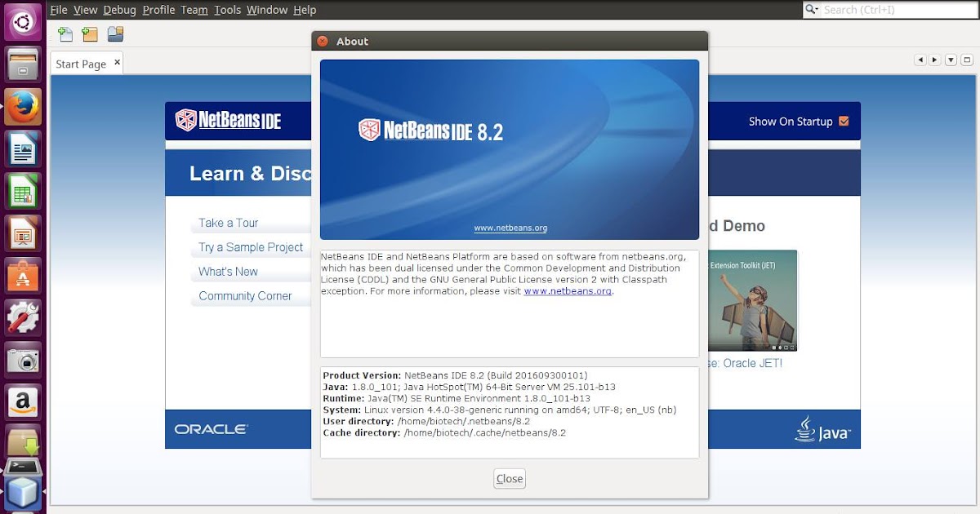Open System Settings wrench-and-gear launcher icon
Screen dimensions: 980x514
click(23, 318)
